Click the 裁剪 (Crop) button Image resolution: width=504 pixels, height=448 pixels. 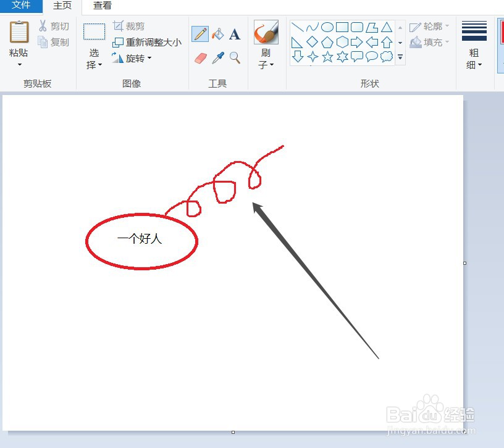[128, 26]
